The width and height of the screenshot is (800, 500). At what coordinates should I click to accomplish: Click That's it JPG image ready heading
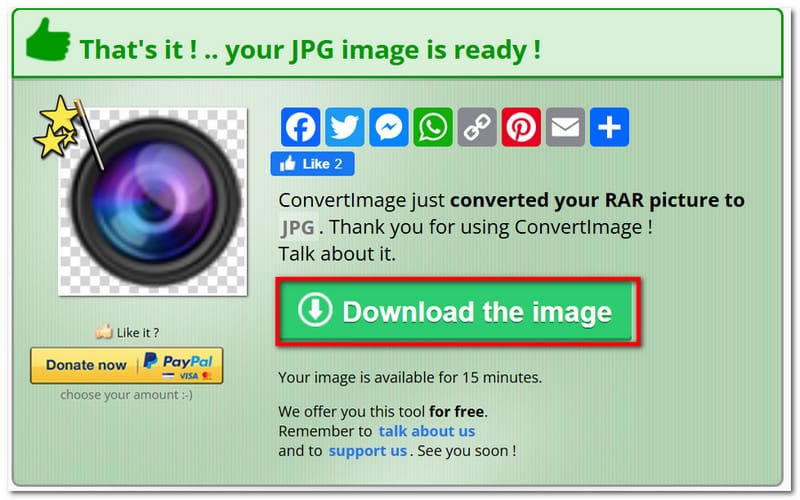(310, 50)
